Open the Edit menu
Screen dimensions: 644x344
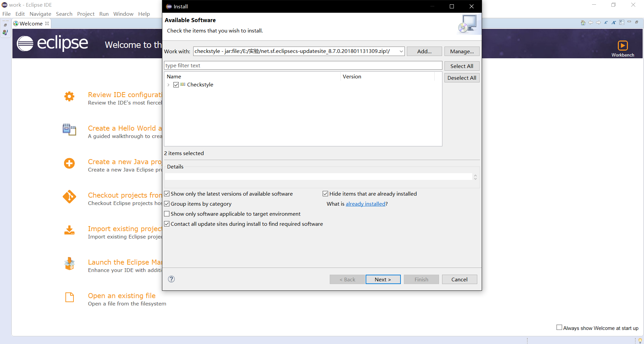pyautogui.click(x=20, y=14)
